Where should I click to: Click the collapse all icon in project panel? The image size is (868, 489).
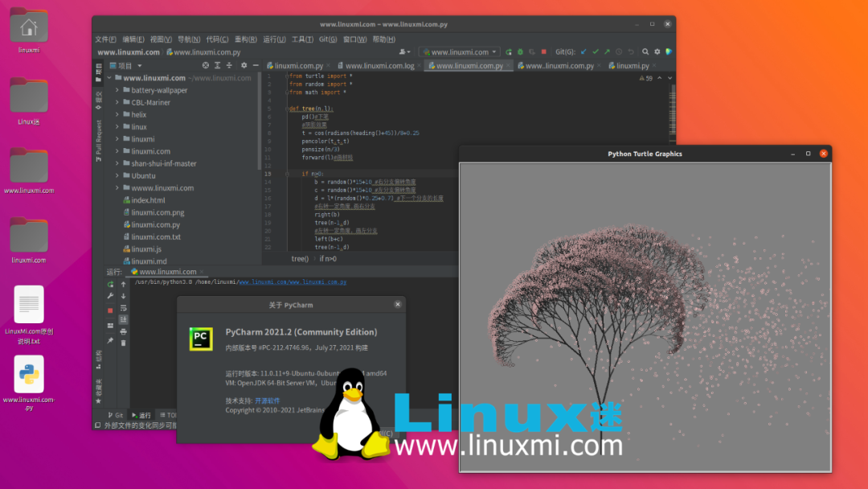click(x=228, y=65)
